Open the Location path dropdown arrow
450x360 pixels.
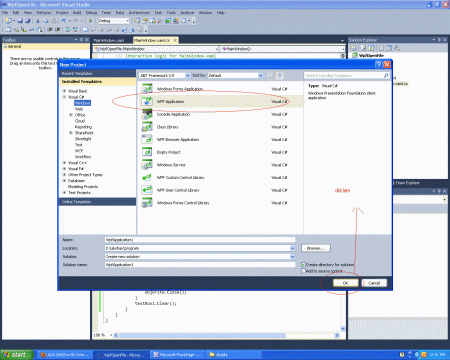292,248
